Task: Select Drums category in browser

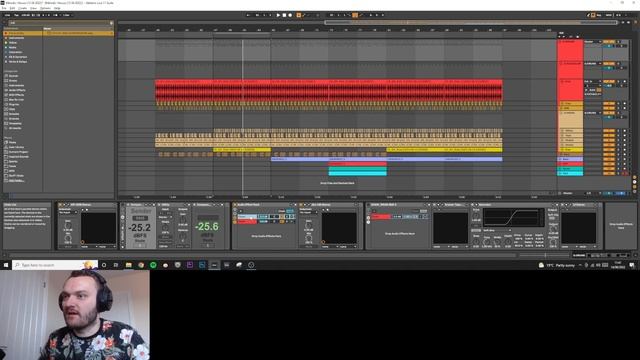Action: pos(13,81)
